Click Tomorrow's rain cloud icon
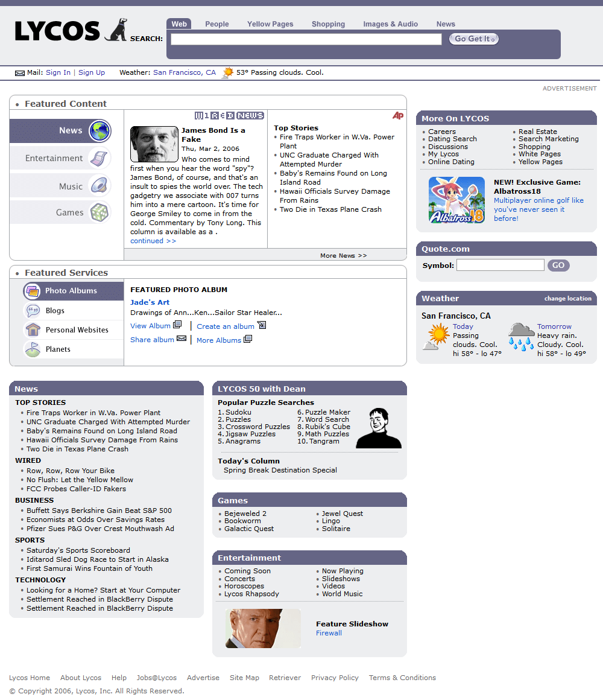 pos(522,337)
